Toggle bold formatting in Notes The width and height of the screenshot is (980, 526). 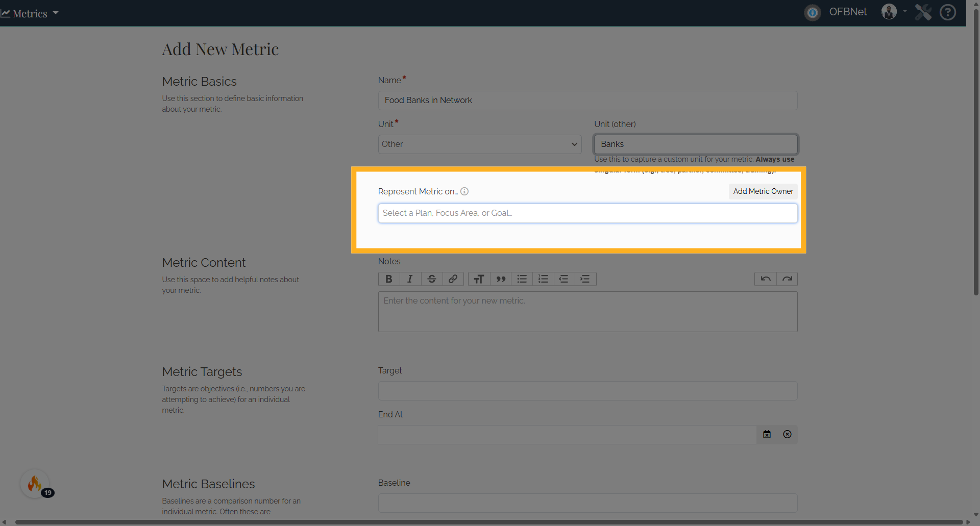point(389,279)
